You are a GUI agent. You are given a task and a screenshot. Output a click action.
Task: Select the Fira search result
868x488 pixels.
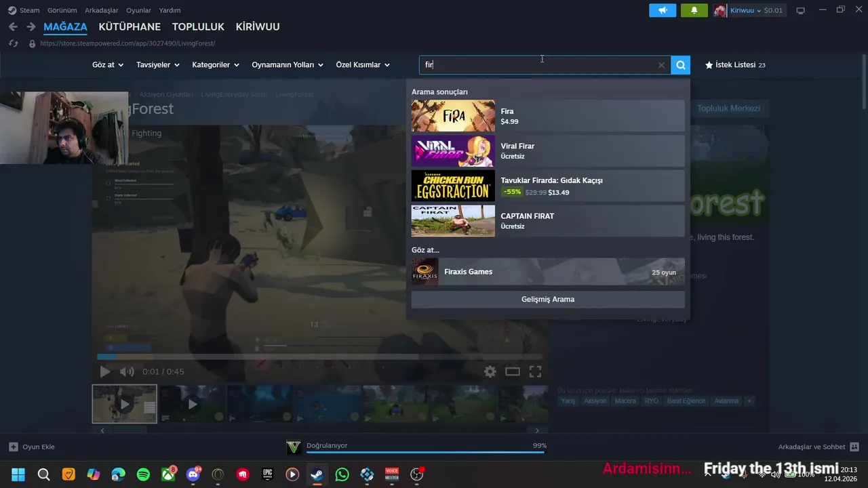548,116
